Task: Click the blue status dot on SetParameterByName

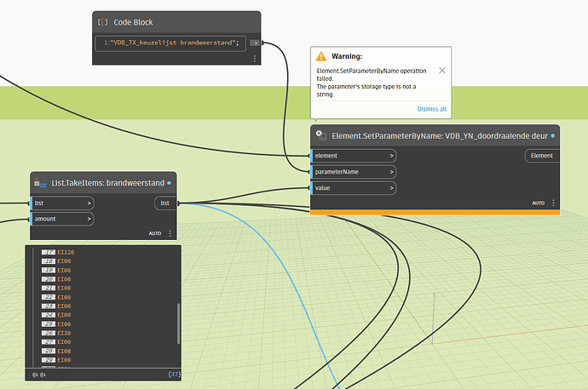Action: click(553, 135)
